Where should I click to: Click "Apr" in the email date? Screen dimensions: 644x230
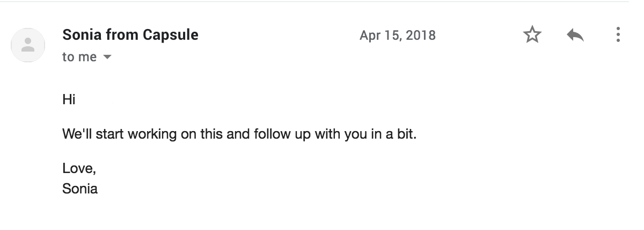pyautogui.click(x=370, y=35)
